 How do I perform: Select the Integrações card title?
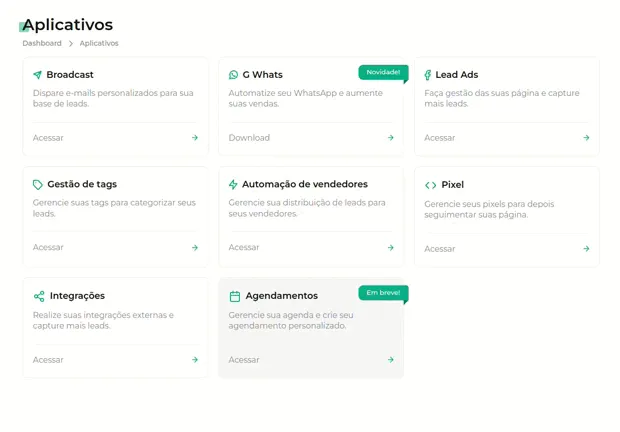click(x=77, y=296)
